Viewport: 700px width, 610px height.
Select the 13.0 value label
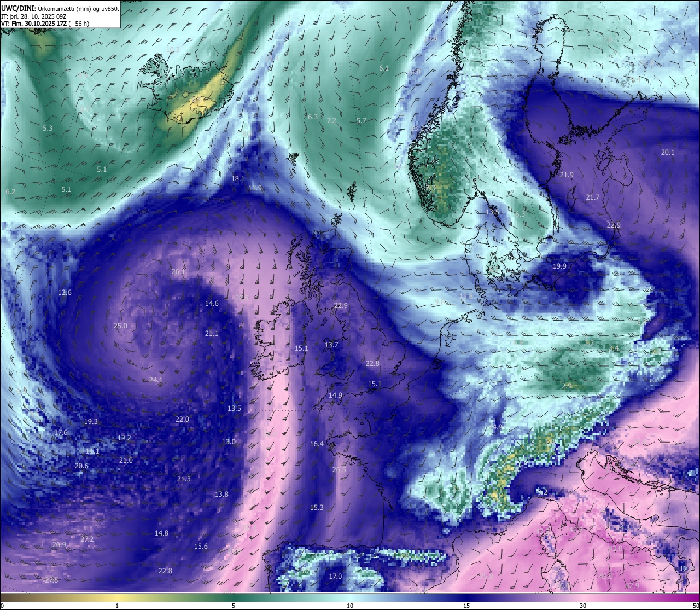pos(229,441)
